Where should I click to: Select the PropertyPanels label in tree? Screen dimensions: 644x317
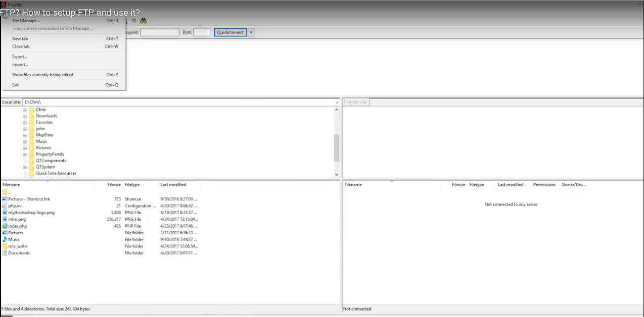pos(50,154)
